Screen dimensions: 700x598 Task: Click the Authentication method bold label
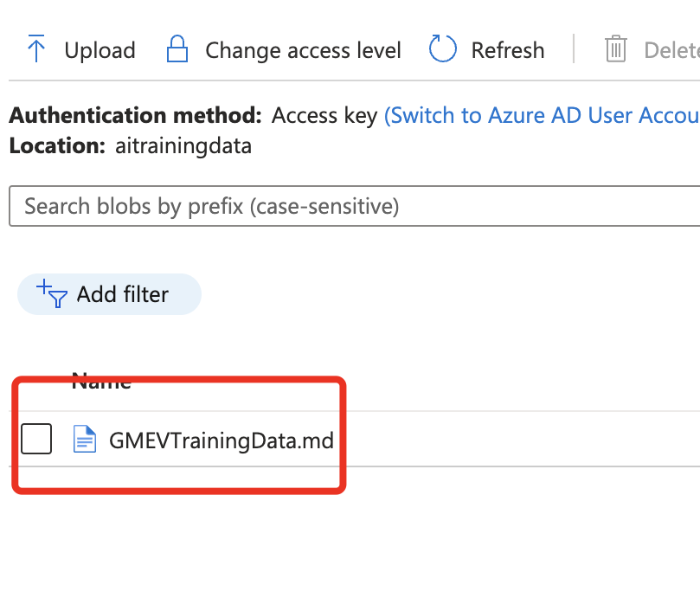135,115
